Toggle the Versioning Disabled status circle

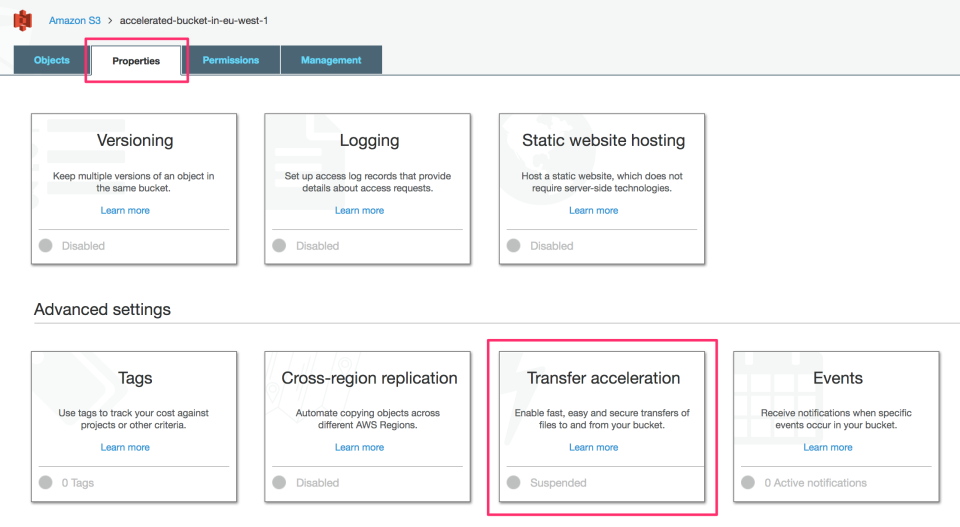(x=45, y=245)
